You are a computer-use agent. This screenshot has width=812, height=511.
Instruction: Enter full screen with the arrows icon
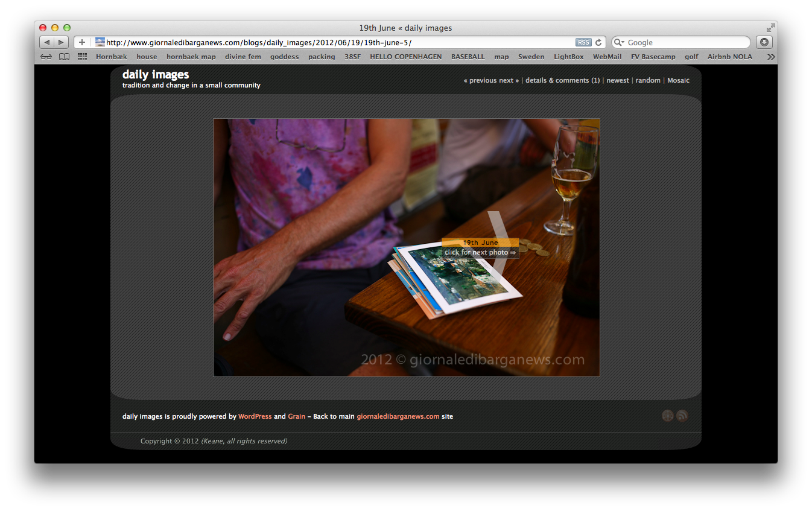(770, 28)
